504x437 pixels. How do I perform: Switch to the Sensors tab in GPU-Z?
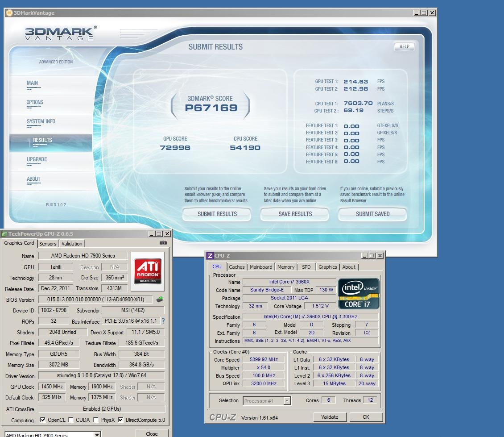click(48, 244)
